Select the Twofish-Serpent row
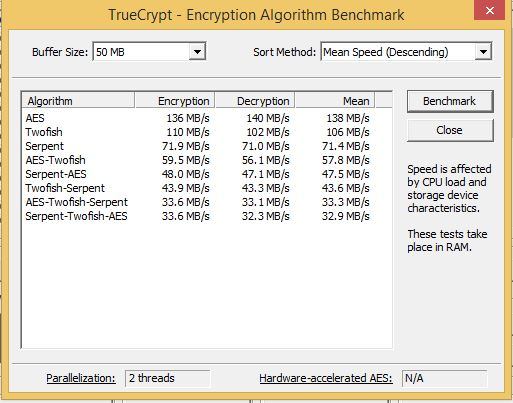513x403 pixels. pos(197,188)
